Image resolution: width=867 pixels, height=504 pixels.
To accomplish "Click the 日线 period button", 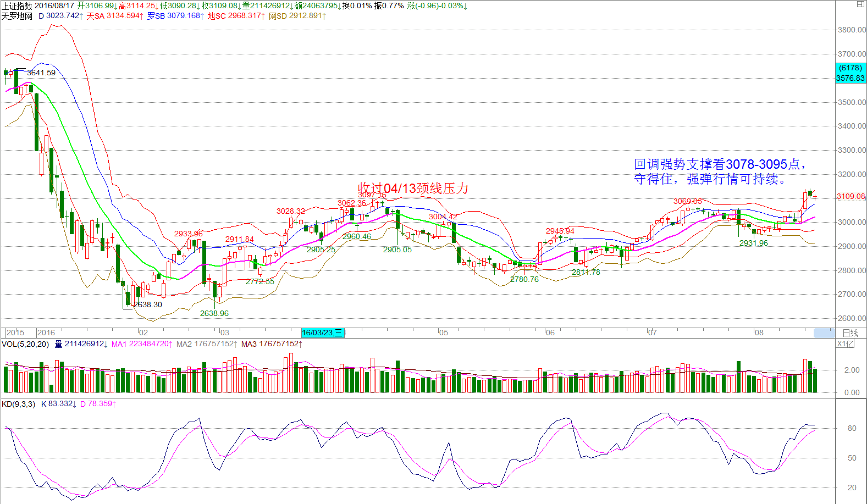I will pos(851,333).
